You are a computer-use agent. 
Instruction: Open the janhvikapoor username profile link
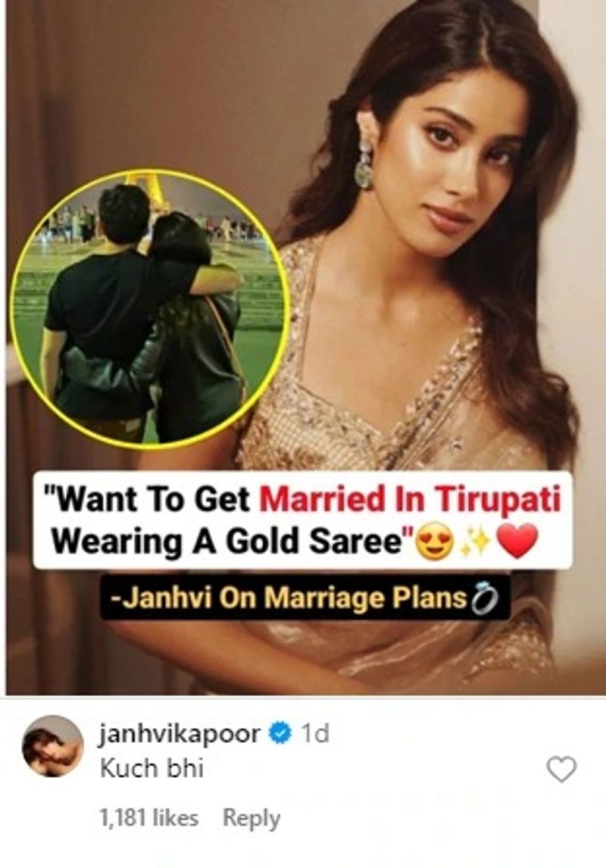pos(180,735)
